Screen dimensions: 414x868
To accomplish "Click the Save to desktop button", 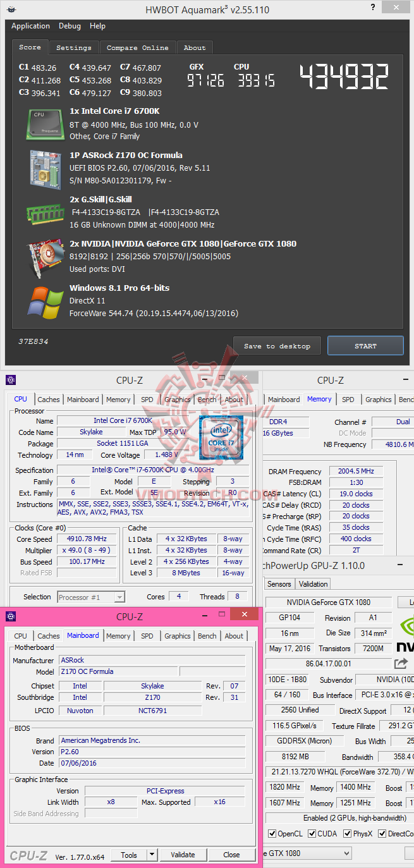I will 277,346.
